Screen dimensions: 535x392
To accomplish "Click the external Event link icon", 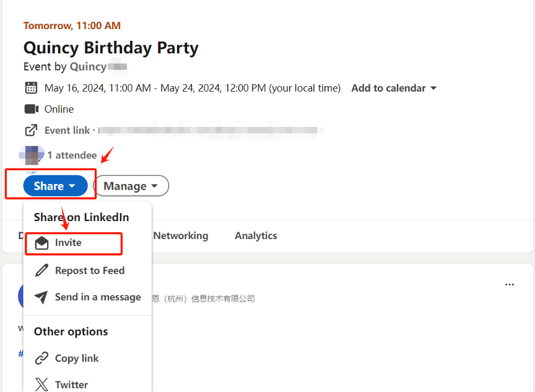I will tap(31, 130).
